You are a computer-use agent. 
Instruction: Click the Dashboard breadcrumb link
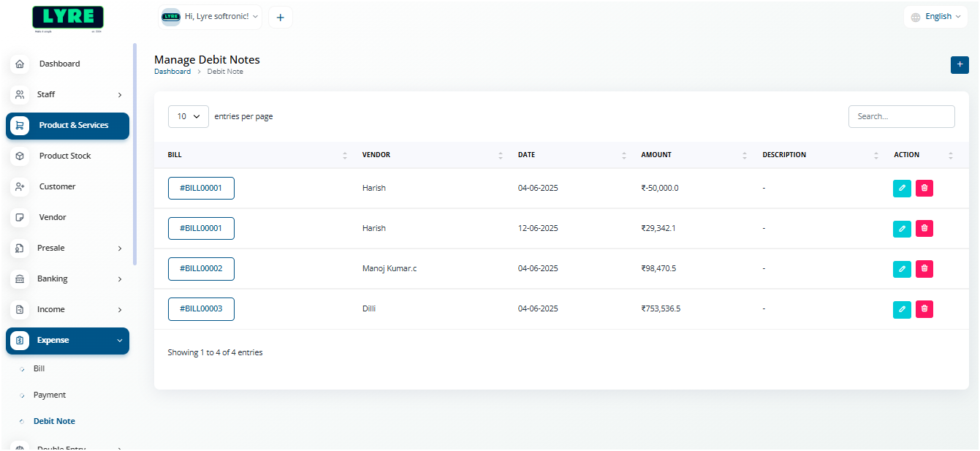(172, 72)
